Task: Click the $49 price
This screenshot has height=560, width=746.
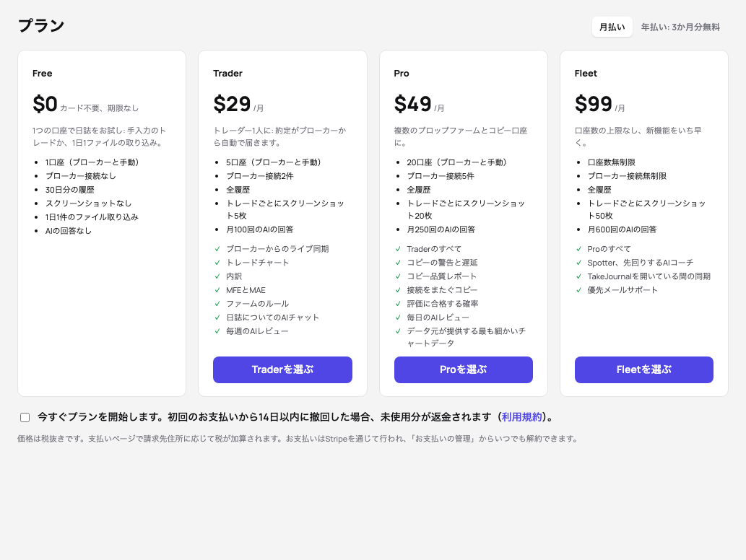Action: click(412, 104)
